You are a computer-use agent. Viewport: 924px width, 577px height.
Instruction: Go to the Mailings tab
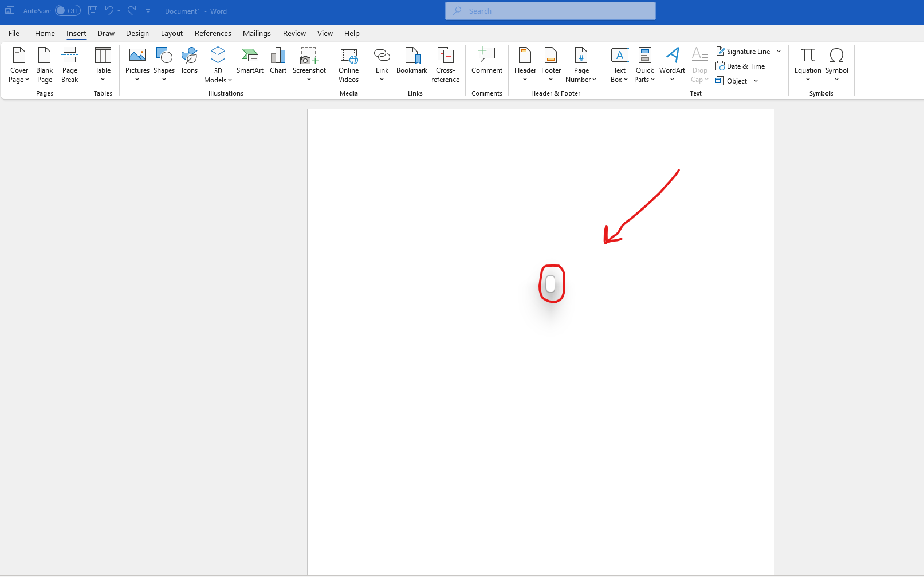pos(257,33)
